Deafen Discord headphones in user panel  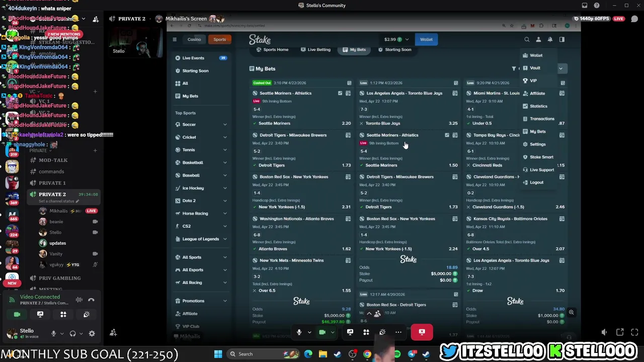pos(72,333)
